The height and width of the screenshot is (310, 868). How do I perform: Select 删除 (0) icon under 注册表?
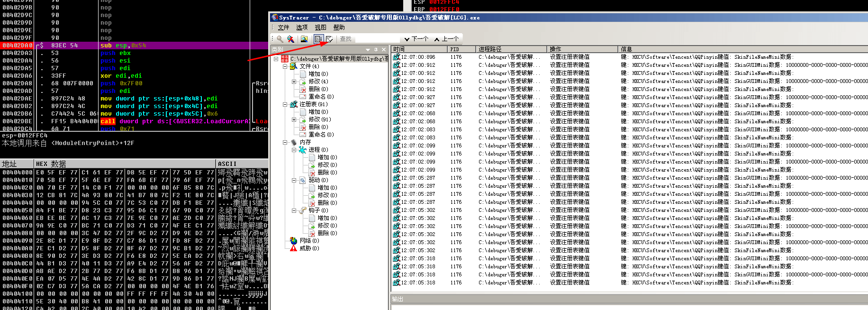point(303,127)
